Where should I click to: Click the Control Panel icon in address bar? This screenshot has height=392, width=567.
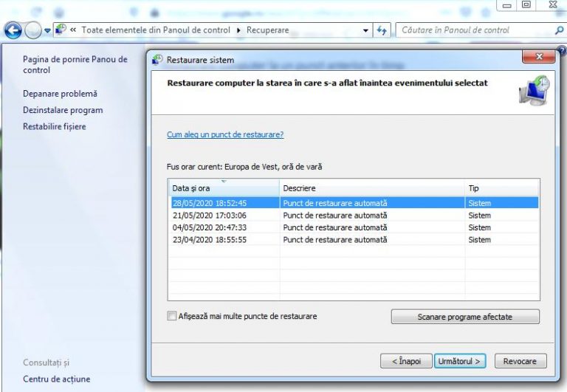tap(61, 30)
